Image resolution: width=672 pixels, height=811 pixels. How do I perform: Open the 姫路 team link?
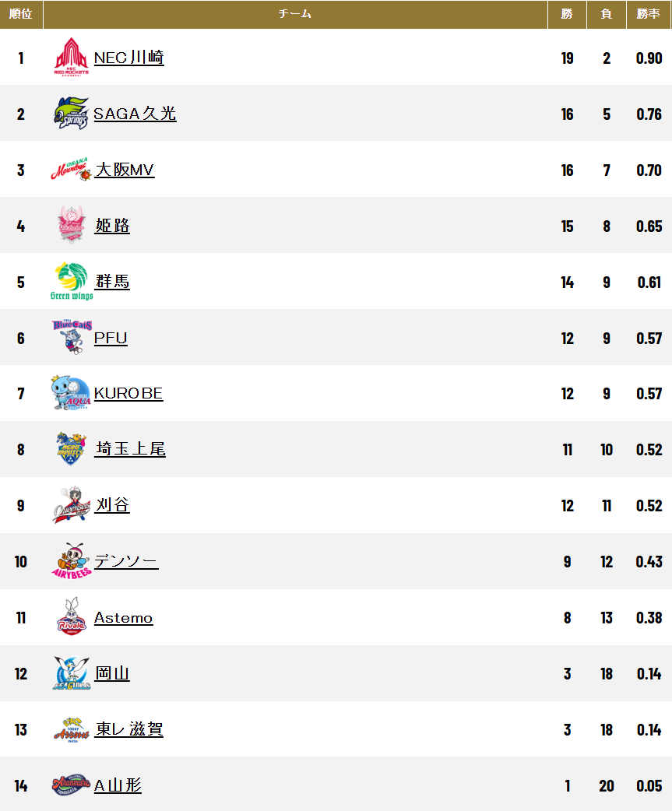tap(112, 226)
